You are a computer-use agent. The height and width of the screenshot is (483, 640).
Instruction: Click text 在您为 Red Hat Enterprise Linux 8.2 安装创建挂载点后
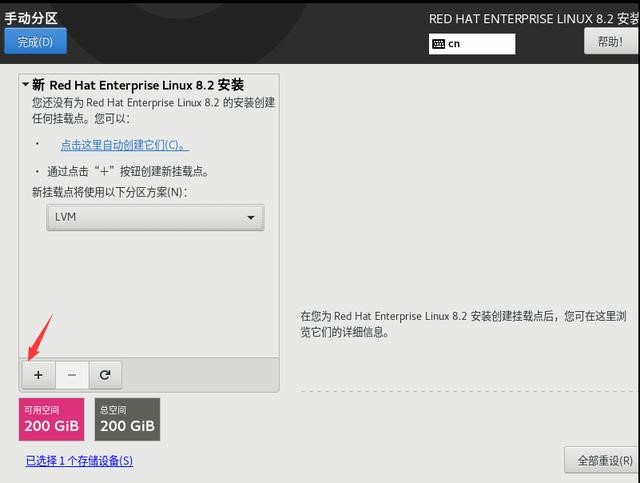427,316
